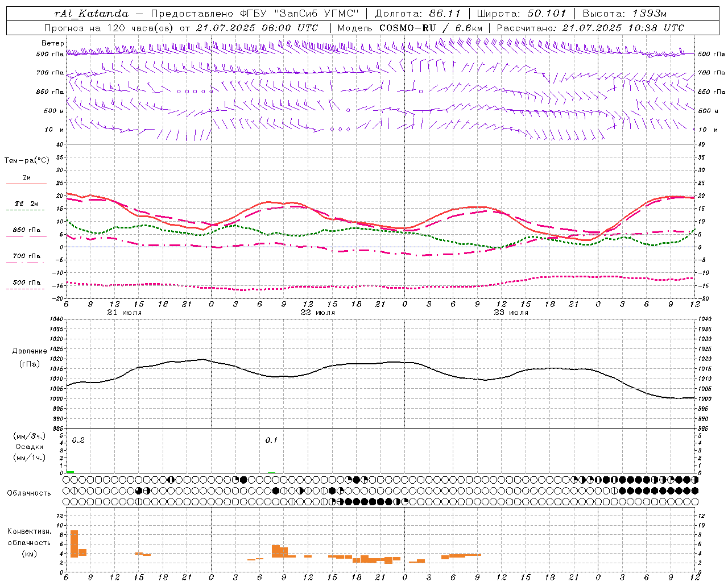Screen dimensions: 728x582
Task: Click the Ветер wind panel label
Action: click(53, 43)
